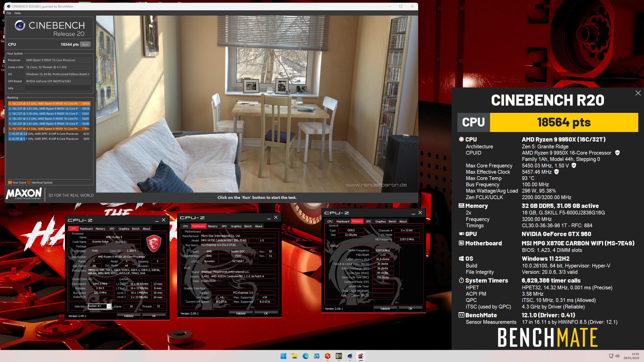
Task: Switch to Mainboard tab in left CPU-Z window
Action: 86,229
